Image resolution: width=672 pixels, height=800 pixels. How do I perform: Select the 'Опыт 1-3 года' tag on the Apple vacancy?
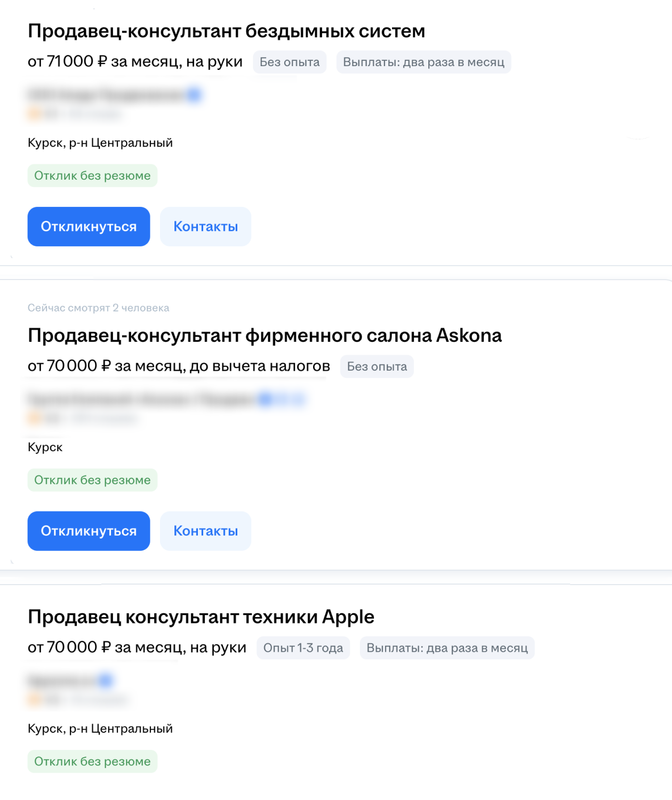pos(303,648)
